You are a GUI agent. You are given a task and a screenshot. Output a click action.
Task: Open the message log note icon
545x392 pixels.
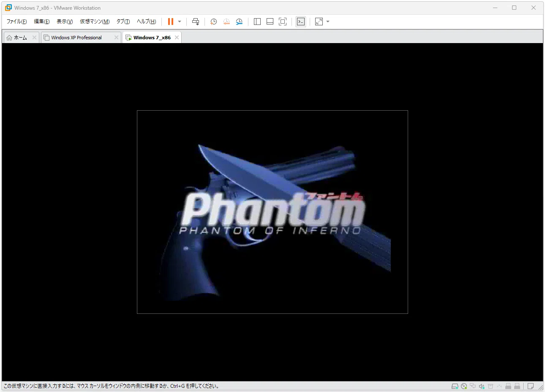point(531,386)
